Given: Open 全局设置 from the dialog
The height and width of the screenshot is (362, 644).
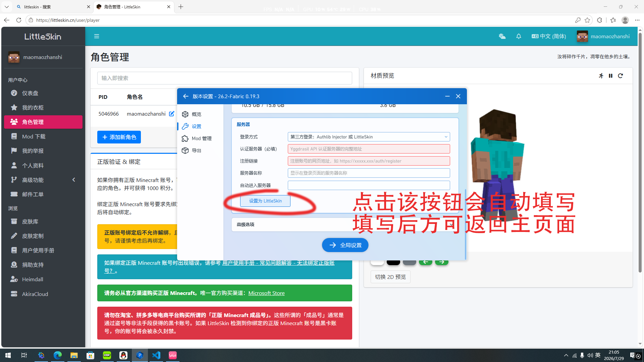Looking at the screenshot, I should pyautogui.click(x=345, y=245).
